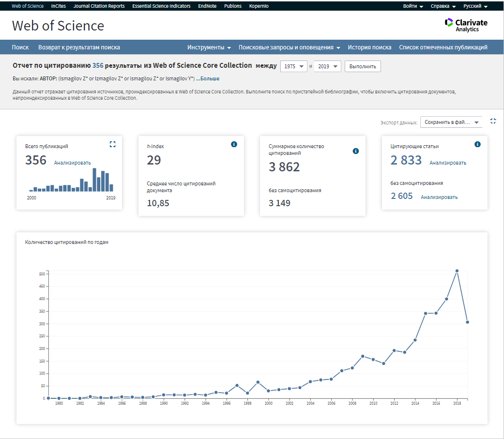Click total publications value 356
The width and height of the screenshot is (504, 439).
point(36,160)
